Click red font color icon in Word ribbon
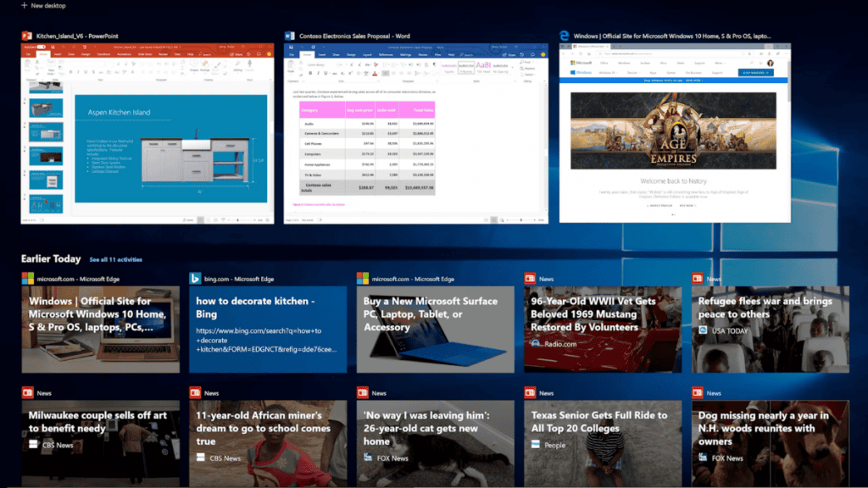 (x=375, y=73)
